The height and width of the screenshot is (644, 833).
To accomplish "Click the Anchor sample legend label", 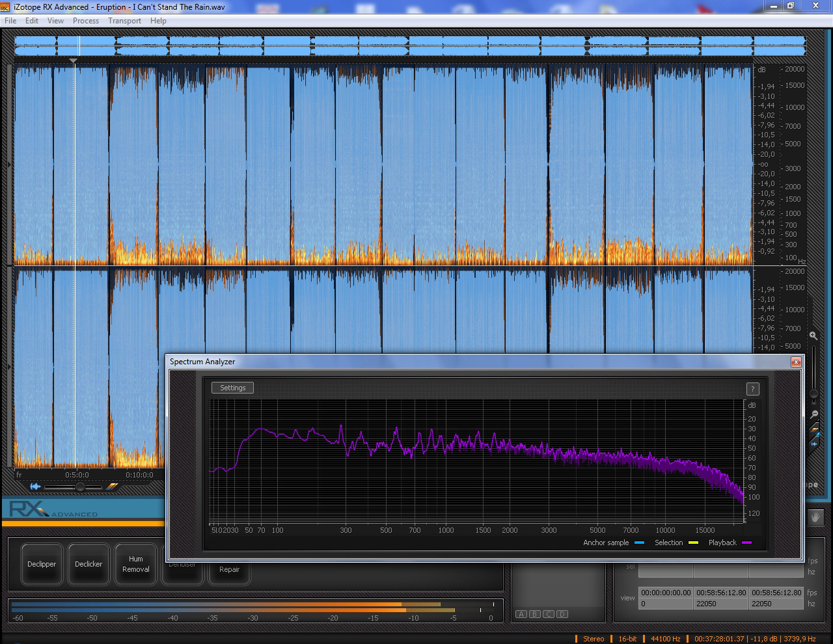I will [606, 543].
